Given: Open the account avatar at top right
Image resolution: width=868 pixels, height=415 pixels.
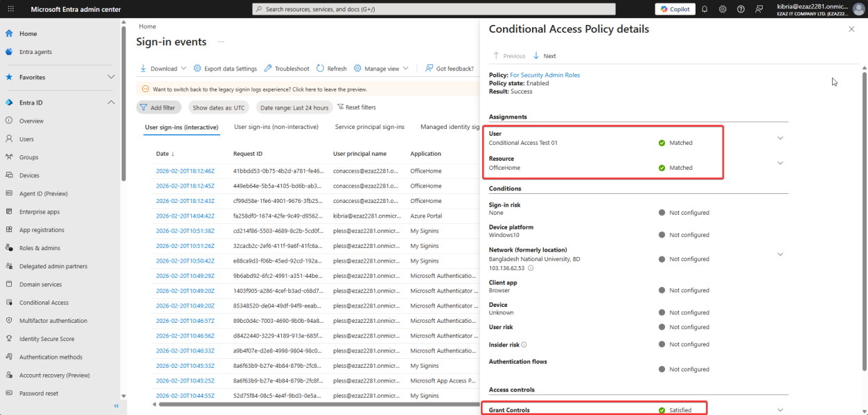Looking at the screenshot, I should point(858,9).
